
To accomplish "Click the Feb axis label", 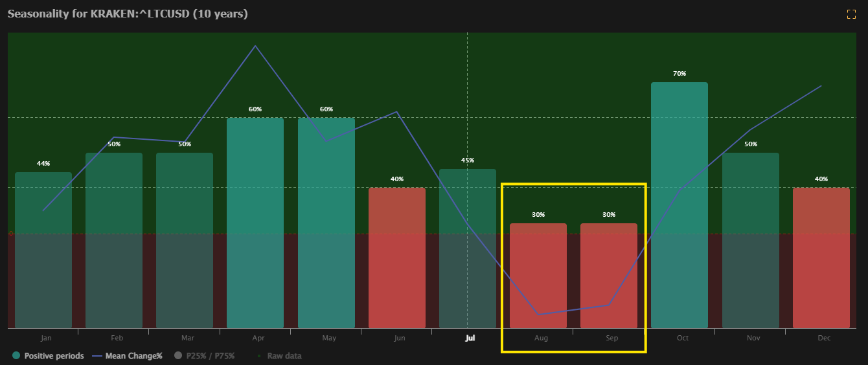I will click(x=117, y=338).
